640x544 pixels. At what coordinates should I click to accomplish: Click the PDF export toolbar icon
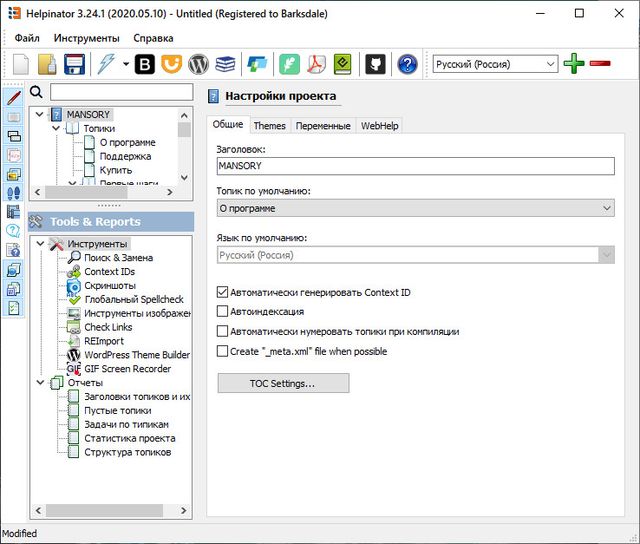tap(315, 65)
